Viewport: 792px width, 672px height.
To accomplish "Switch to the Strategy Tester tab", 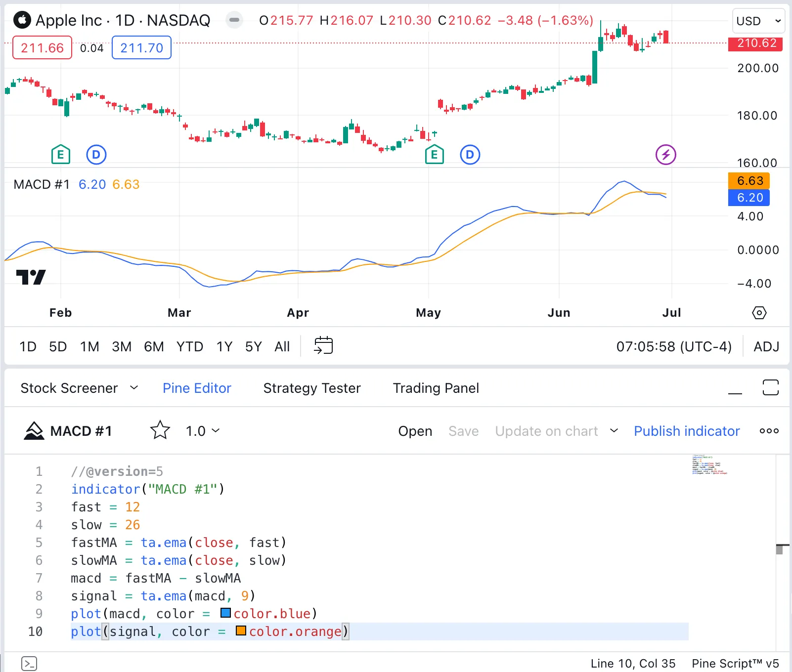I will 312,388.
